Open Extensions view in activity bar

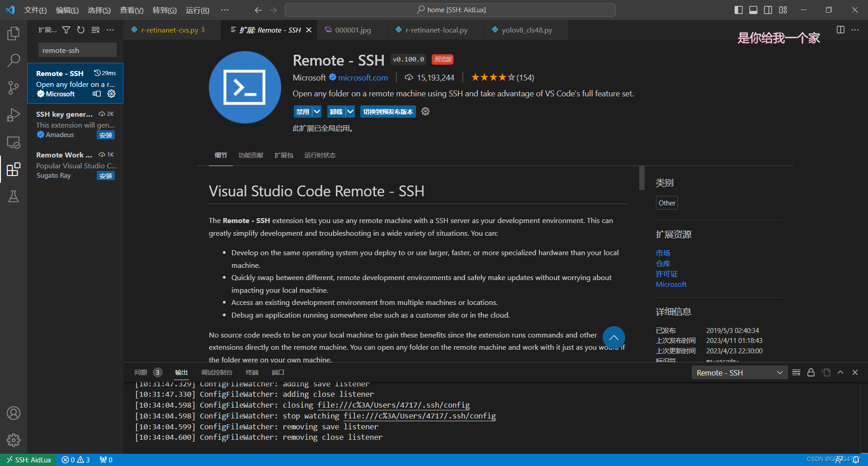(14, 169)
